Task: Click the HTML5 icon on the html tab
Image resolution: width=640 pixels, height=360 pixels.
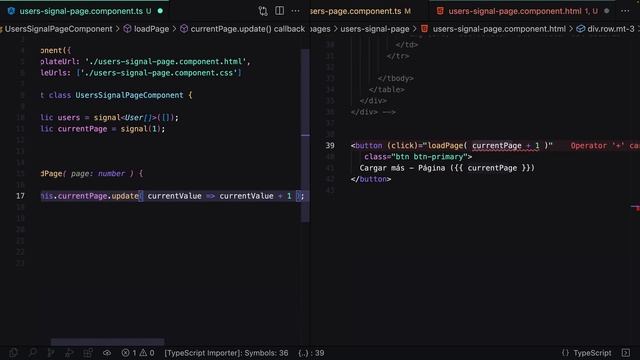Action: click(x=440, y=11)
